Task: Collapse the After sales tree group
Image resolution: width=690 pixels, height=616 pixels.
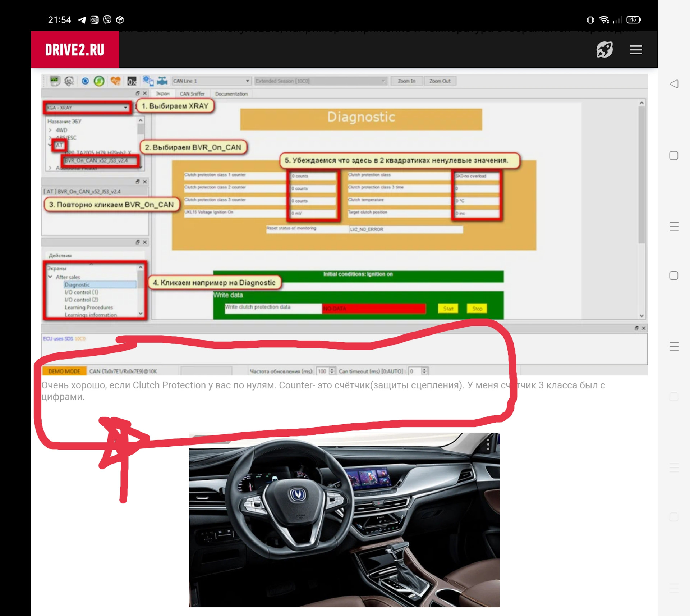Action: [50, 277]
